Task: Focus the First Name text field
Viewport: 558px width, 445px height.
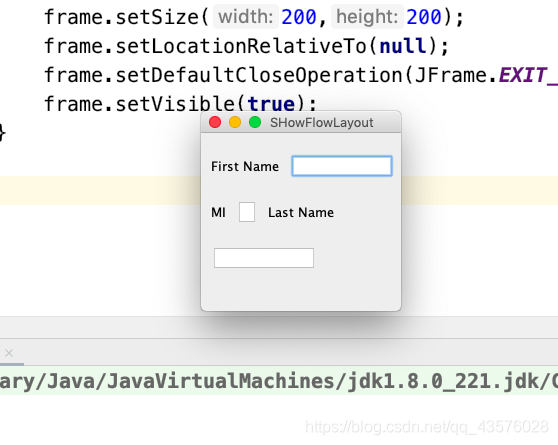Action: click(x=342, y=166)
